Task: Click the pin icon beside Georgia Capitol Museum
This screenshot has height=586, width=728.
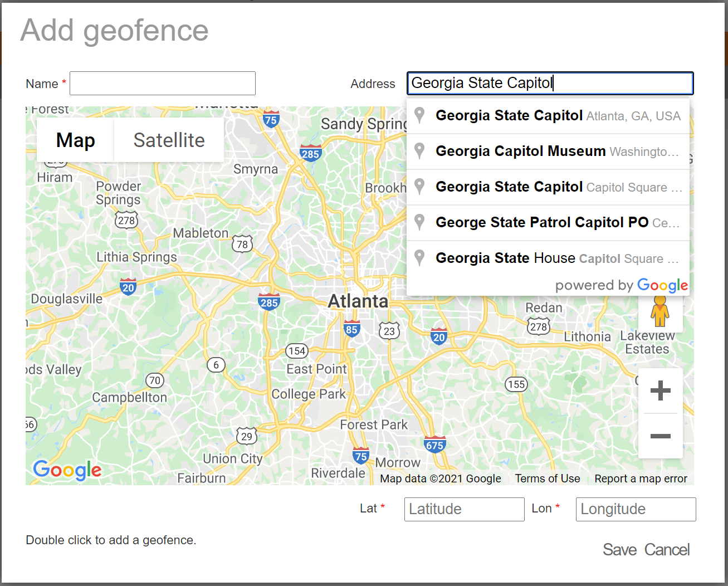Action: pyautogui.click(x=420, y=151)
